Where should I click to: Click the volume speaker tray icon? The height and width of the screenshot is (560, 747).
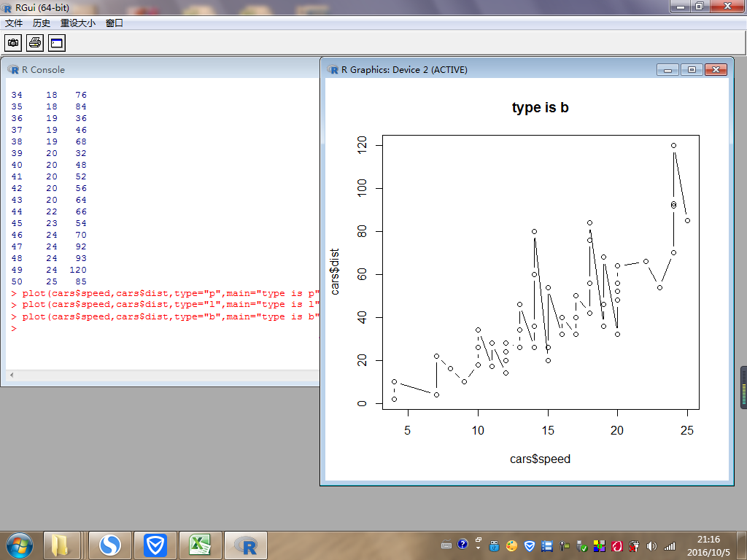[651, 546]
